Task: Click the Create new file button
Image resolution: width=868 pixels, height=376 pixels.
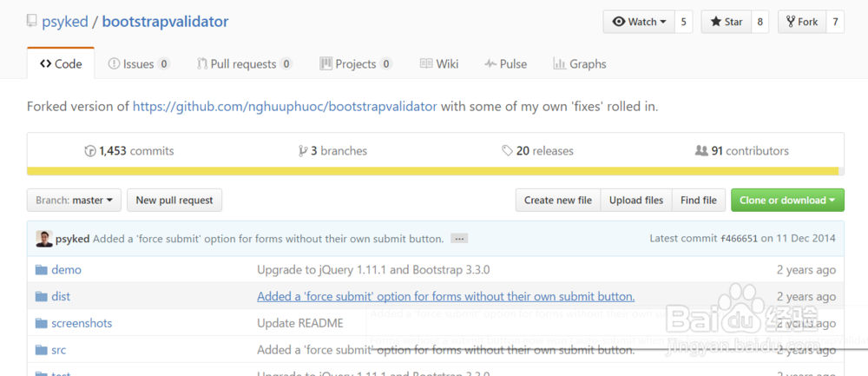Action: point(558,200)
